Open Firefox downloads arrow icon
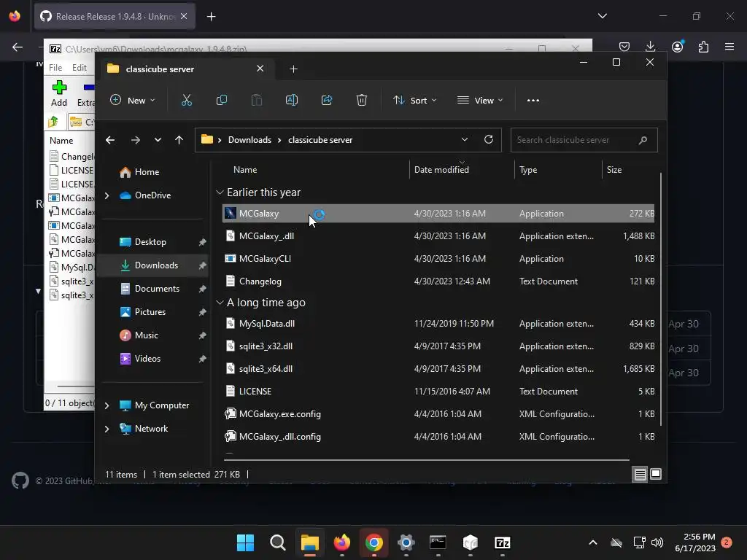Viewport: 747px width, 560px height. (650, 46)
